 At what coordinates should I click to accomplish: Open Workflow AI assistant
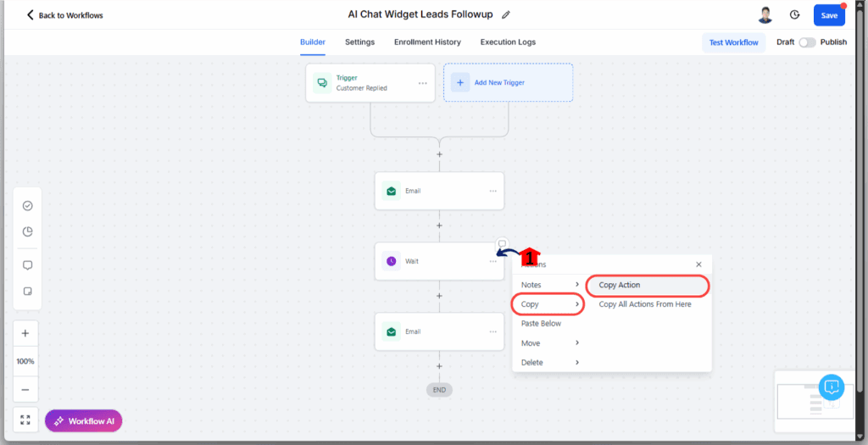click(x=84, y=420)
